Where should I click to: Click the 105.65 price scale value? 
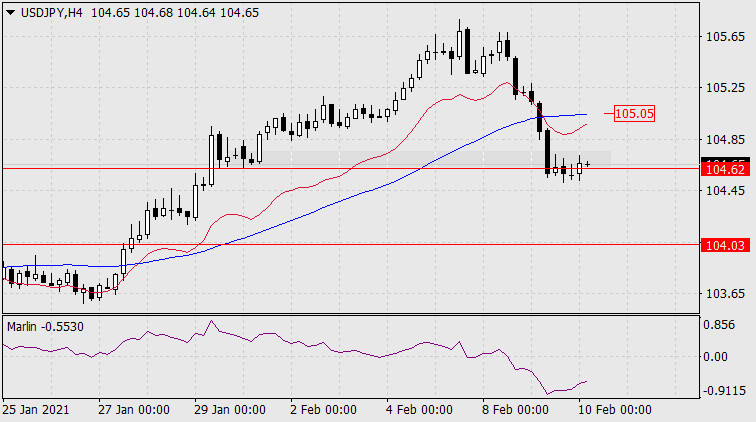725,37
